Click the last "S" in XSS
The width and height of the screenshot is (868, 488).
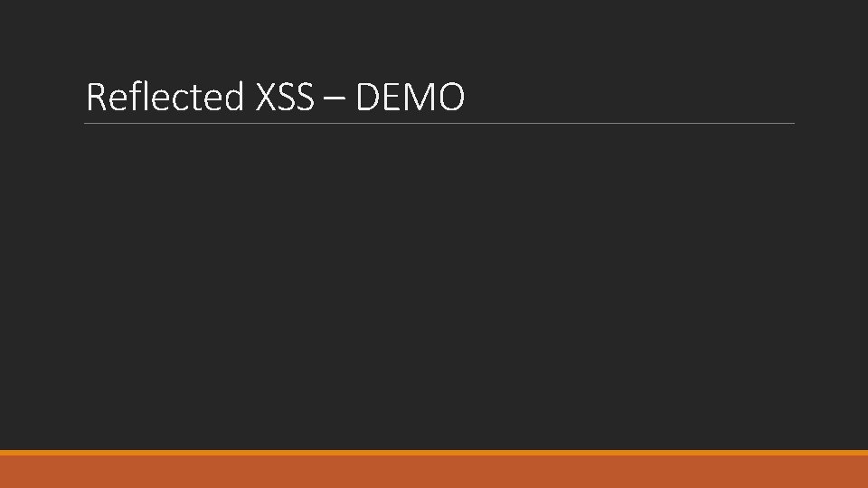click(306, 97)
